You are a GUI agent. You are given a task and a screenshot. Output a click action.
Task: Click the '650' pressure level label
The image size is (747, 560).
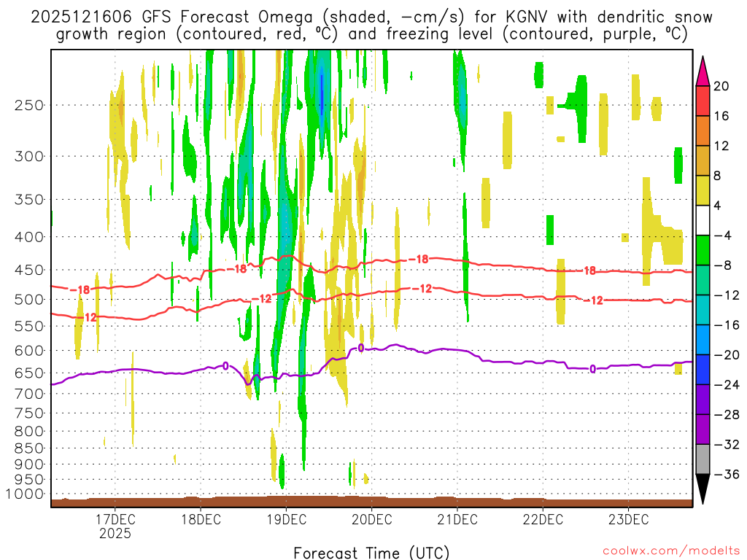point(29,373)
